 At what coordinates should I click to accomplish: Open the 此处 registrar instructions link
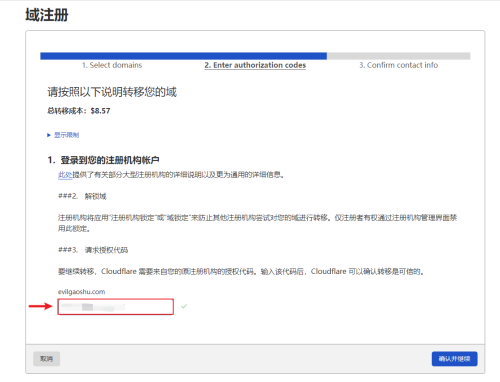coord(65,175)
